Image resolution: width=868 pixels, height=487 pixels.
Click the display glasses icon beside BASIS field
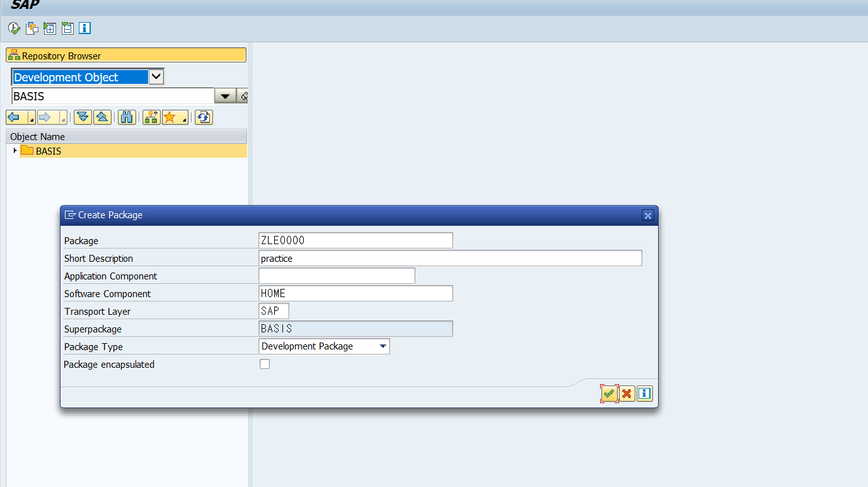[243, 97]
